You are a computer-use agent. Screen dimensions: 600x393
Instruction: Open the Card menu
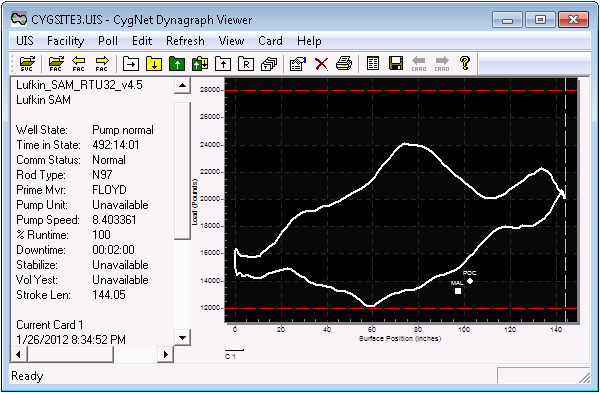[270, 41]
